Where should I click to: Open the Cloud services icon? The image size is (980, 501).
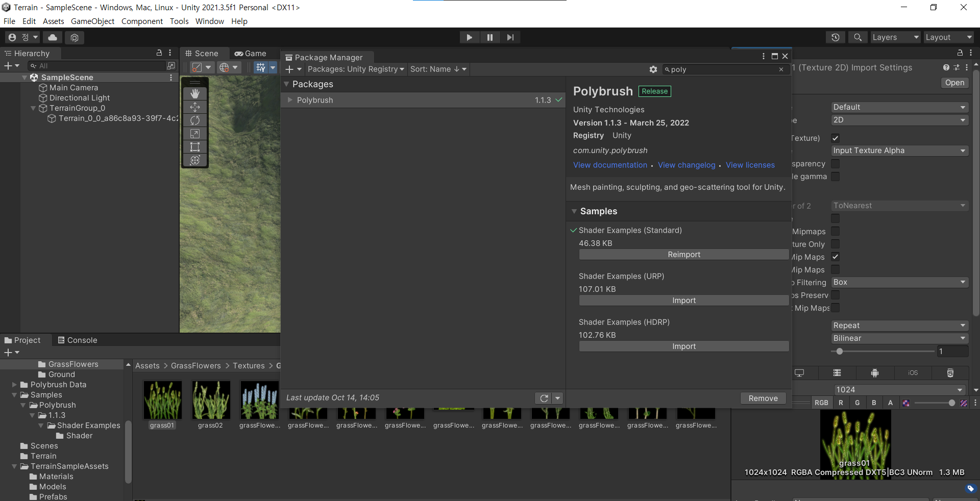[x=53, y=37]
